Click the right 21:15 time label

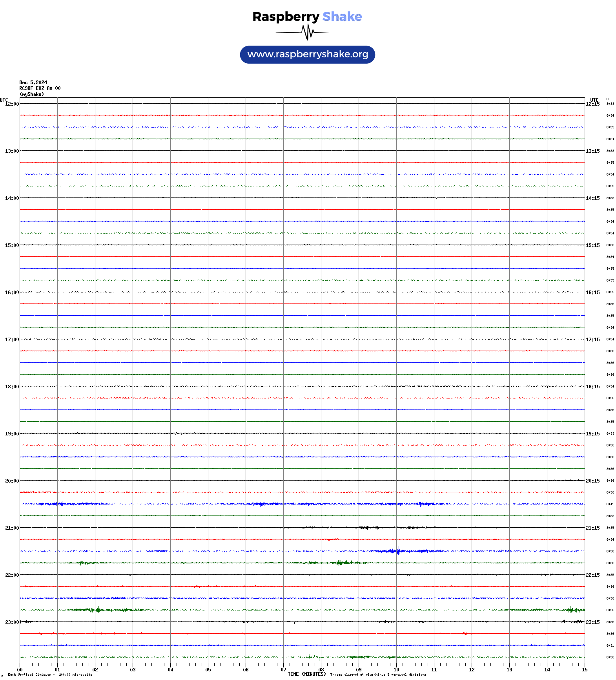(593, 528)
